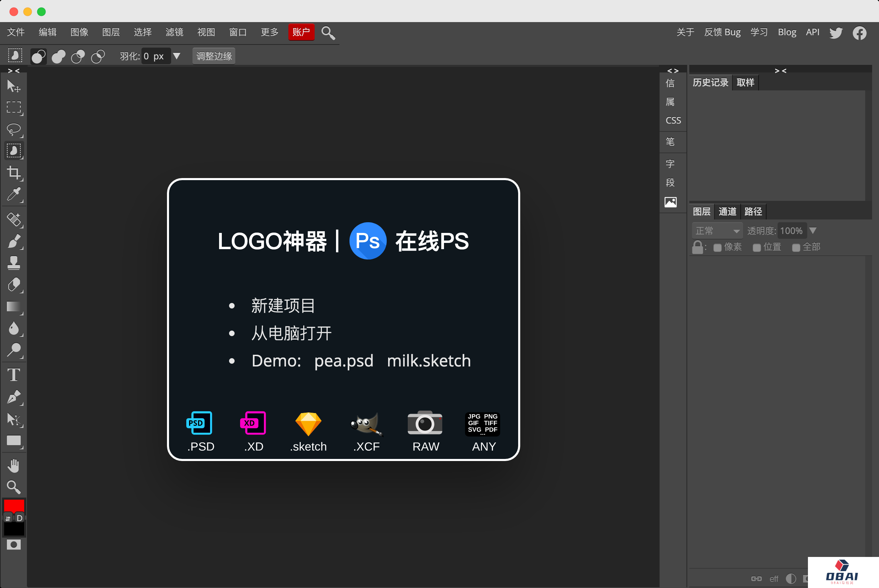Click the sketch diamond format icon
879x588 pixels.
point(308,424)
